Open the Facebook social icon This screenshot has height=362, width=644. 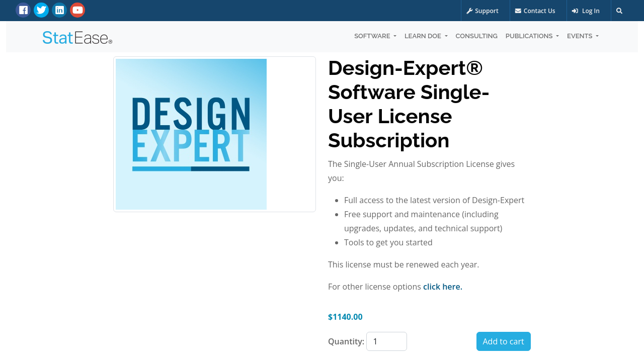pos(23,10)
